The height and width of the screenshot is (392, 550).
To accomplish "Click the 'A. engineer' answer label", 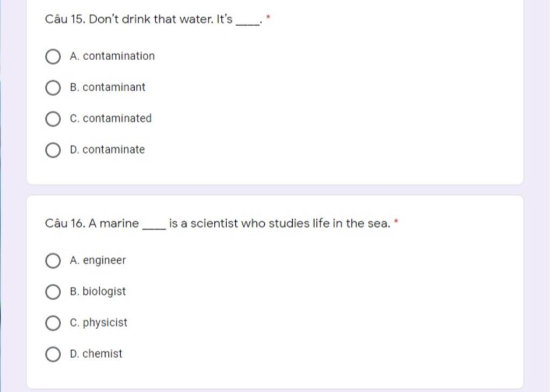I will tap(98, 260).
